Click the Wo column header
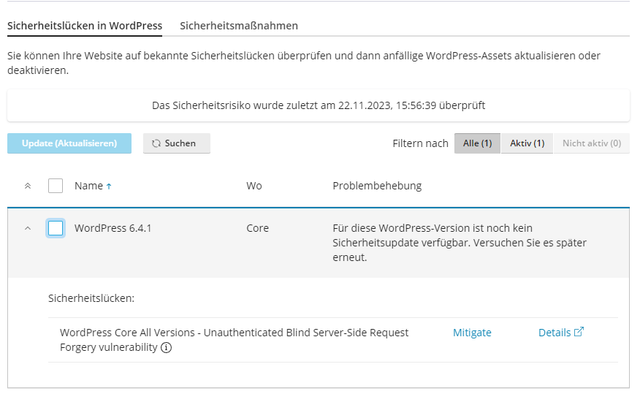Image resolution: width=640 pixels, height=400 pixels. coord(254,186)
